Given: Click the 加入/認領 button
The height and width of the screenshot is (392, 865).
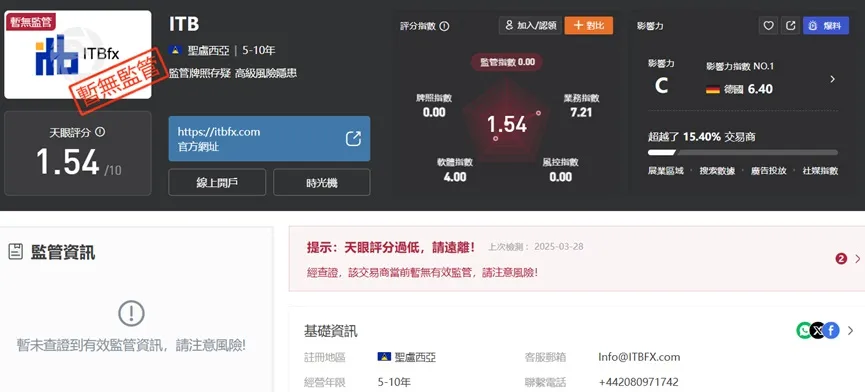Looking at the screenshot, I should pyautogui.click(x=530, y=25).
